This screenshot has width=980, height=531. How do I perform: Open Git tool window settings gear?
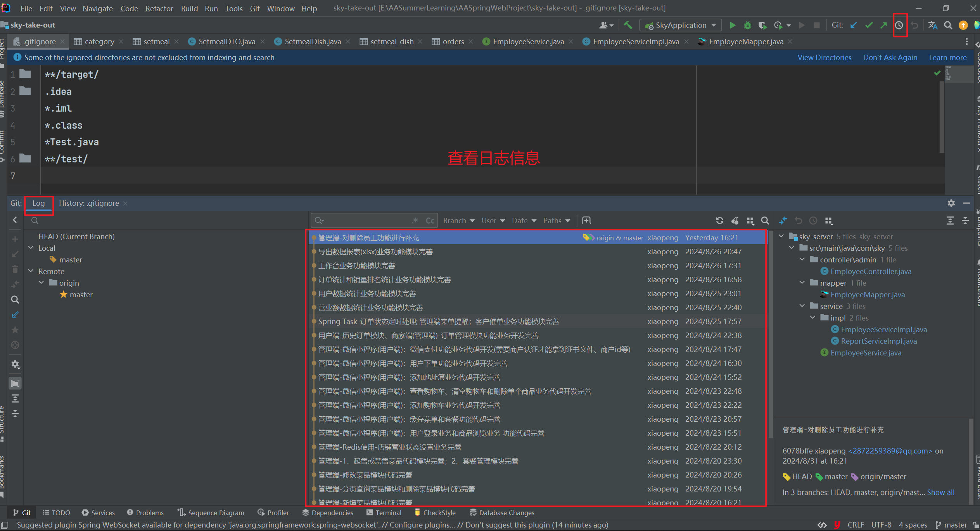951,203
